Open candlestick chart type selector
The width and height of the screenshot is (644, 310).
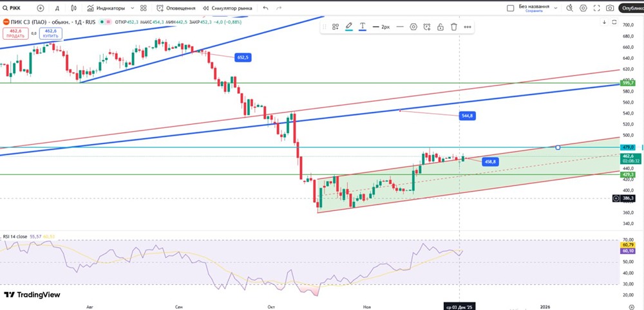[x=73, y=8]
